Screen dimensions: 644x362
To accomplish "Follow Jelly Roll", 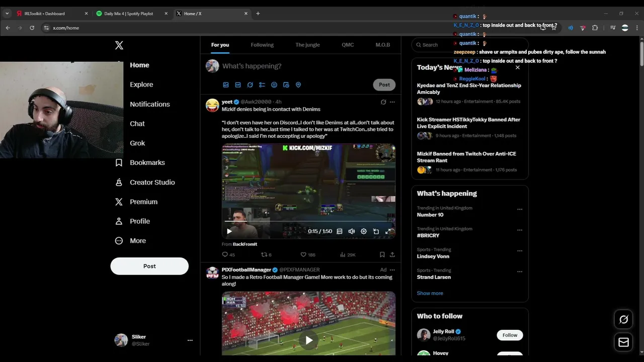I will tap(510, 335).
